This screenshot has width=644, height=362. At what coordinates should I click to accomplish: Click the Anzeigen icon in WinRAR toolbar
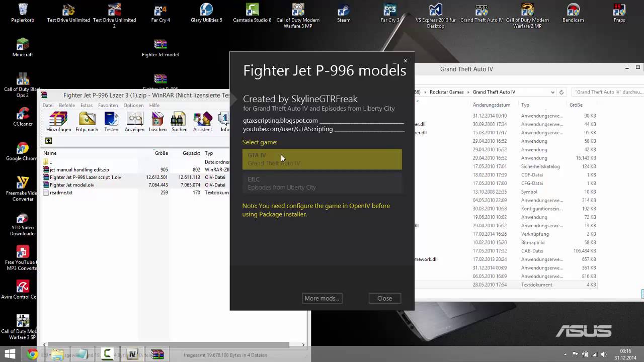pos(134,122)
